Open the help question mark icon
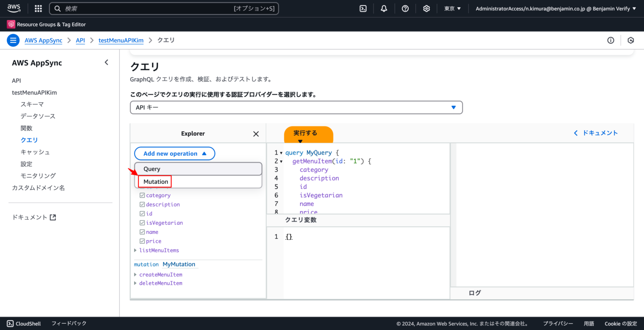 405,8
